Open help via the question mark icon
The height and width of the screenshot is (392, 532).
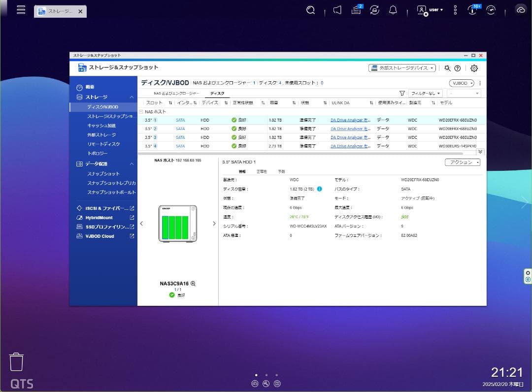pyautogui.click(x=458, y=68)
